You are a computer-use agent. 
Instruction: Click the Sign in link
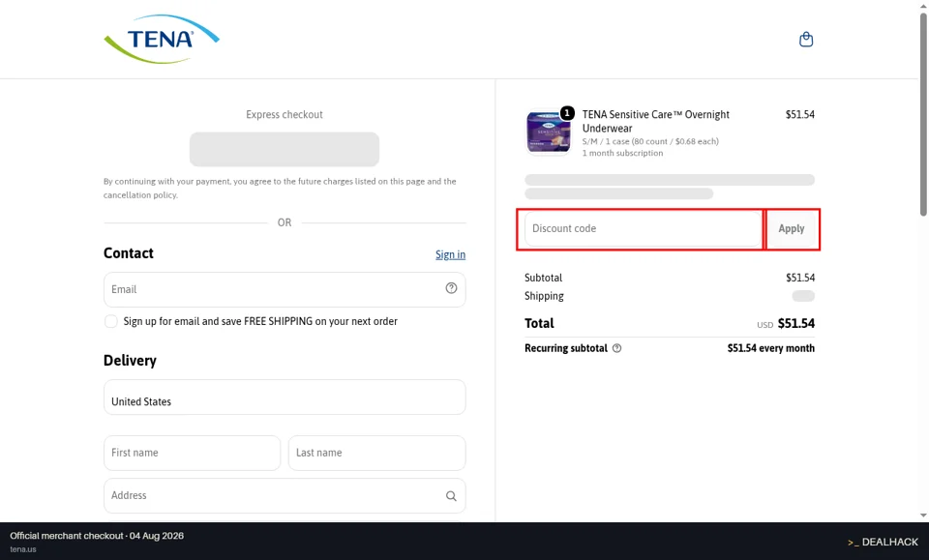tap(450, 254)
